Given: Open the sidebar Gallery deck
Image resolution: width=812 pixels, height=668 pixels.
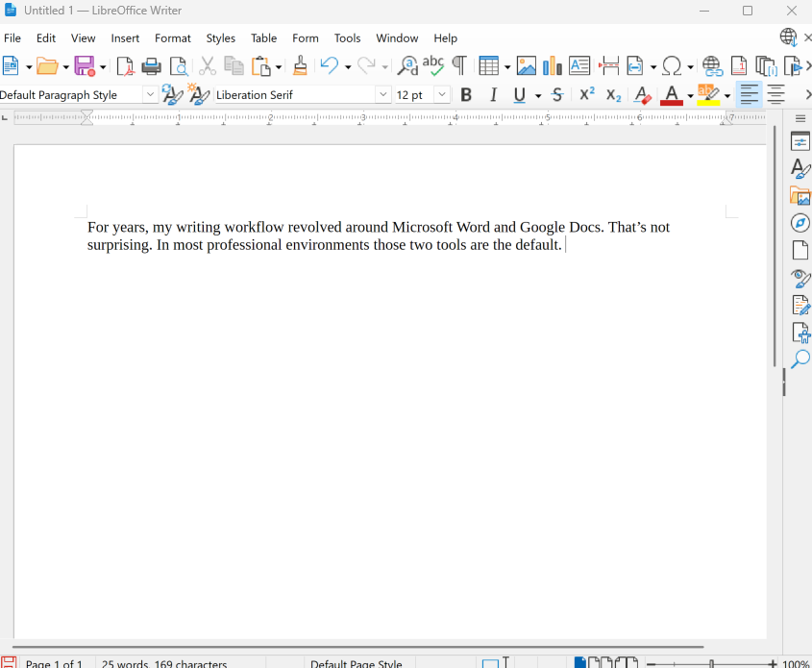Looking at the screenshot, I should (800, 196).
